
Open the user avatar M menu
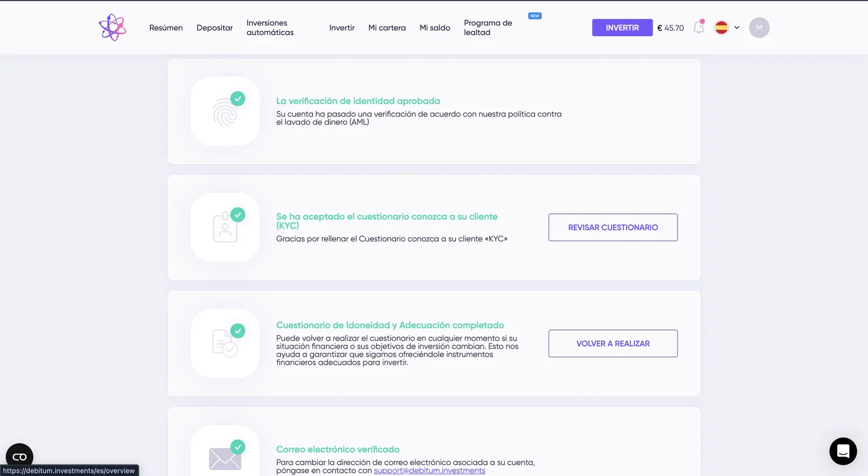coord(759,28)
